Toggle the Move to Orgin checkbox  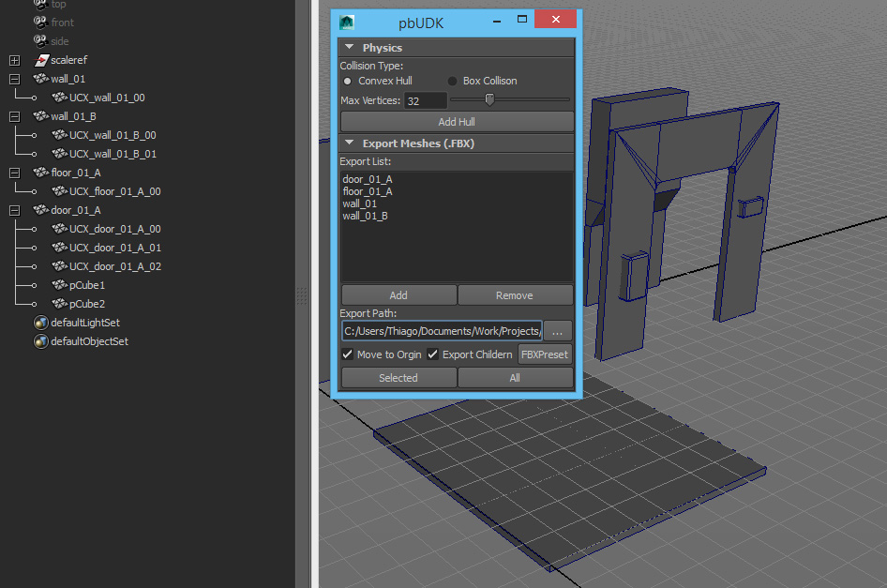click(347, 354)
